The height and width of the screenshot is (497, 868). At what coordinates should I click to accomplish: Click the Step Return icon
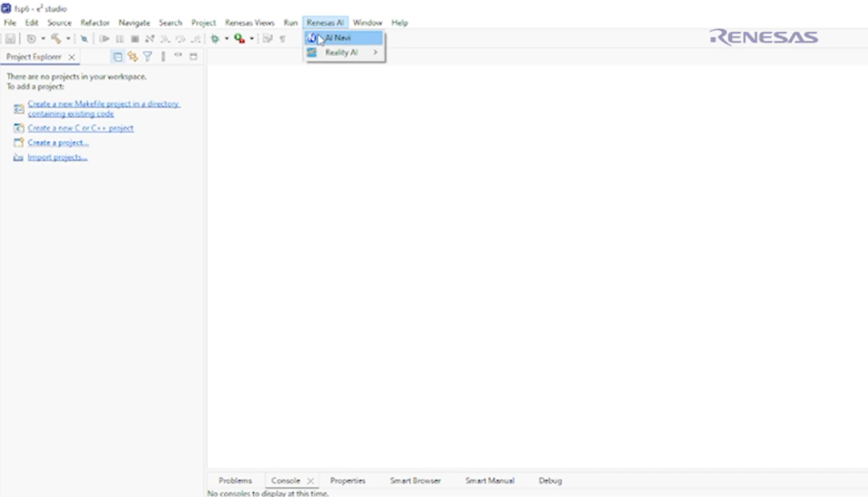195,39
